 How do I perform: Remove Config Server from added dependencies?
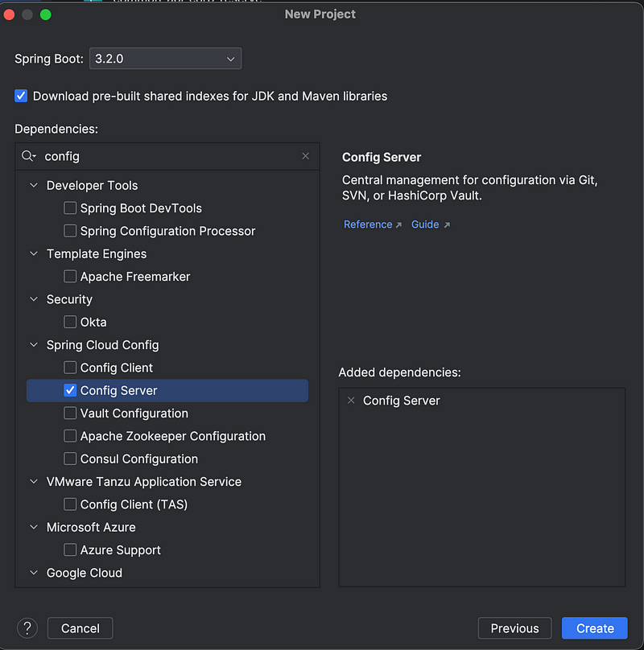tap(351, 401)
